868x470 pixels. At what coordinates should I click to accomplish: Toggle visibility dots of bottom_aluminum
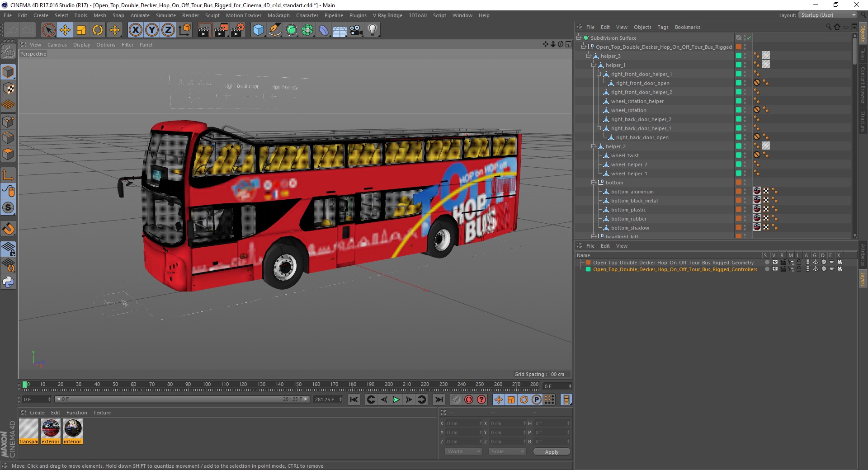(745, 192)
